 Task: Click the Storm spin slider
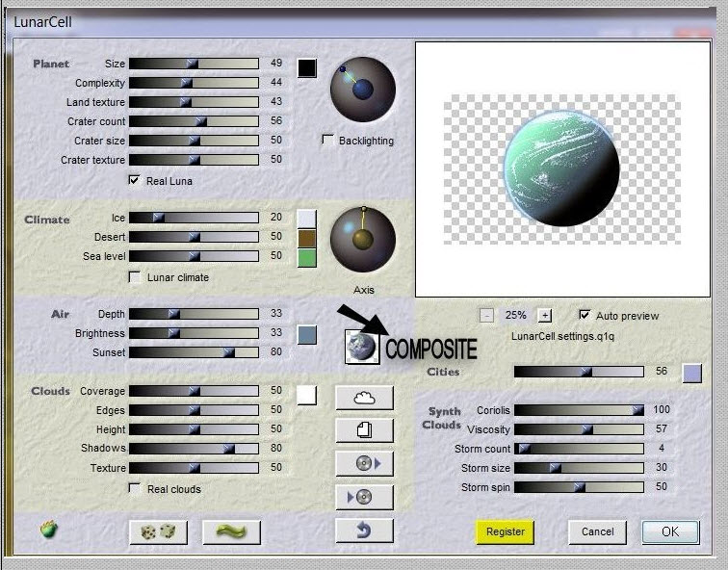(579, 487)
